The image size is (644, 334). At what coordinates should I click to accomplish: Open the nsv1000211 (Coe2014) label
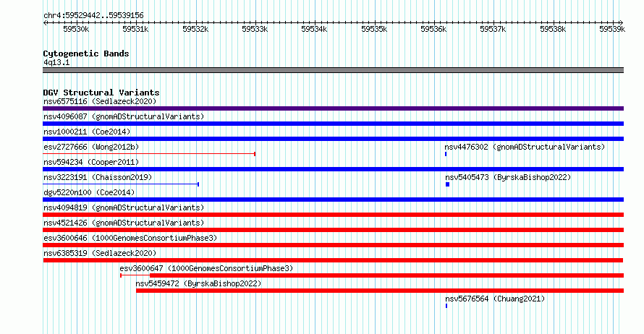coord(87,132)
